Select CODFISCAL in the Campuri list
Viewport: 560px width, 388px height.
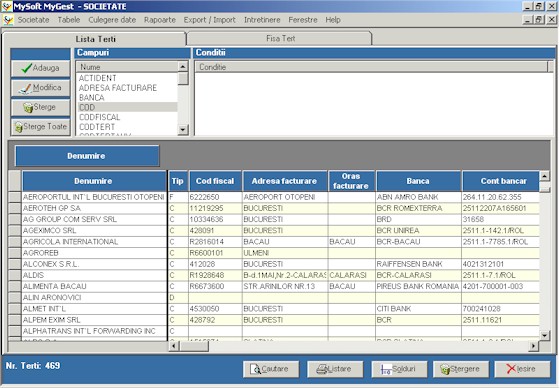(x=128, y=117)
